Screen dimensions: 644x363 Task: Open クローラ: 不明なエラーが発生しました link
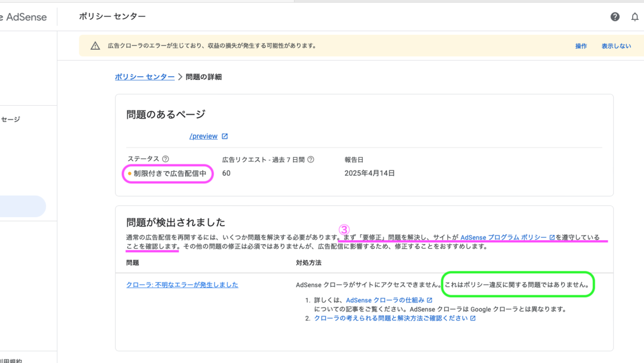tap(182, 285)
